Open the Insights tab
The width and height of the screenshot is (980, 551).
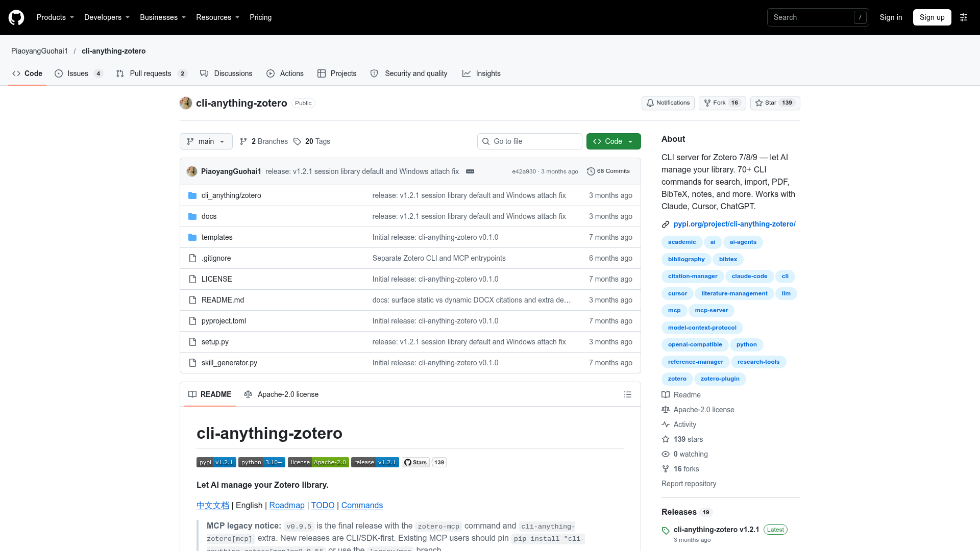coord(481,73)
